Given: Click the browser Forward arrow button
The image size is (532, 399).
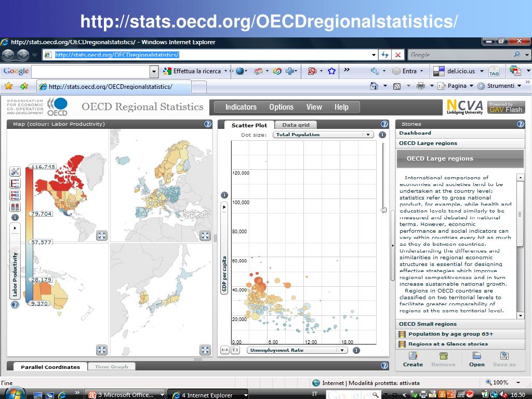Looking at the screenshot, I should point(23,55).
